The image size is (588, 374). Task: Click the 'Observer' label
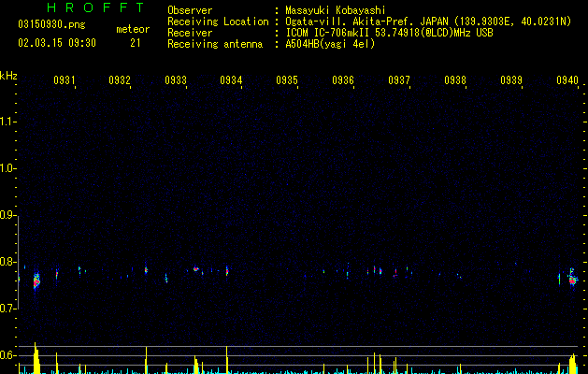pyautogui.click(x=190, y=10)
